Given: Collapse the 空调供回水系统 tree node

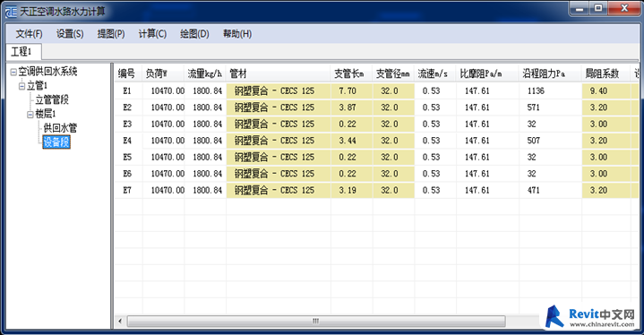Looking at the screenshot, I should 13,73.
